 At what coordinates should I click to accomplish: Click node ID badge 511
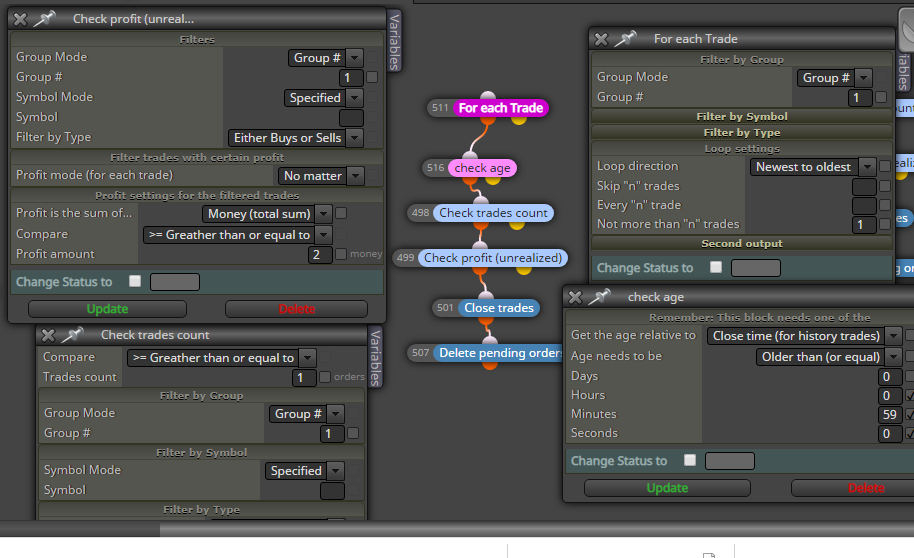pos(440,108)
